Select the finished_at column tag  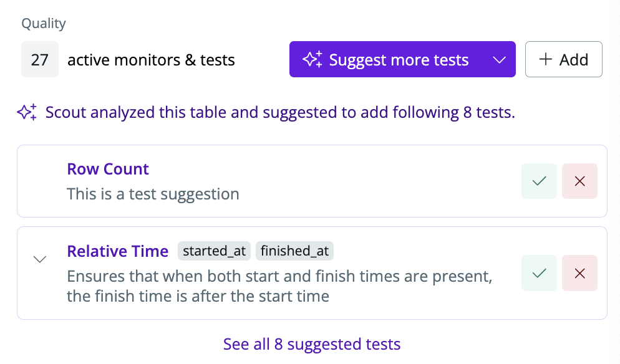(x=294, y=251)
